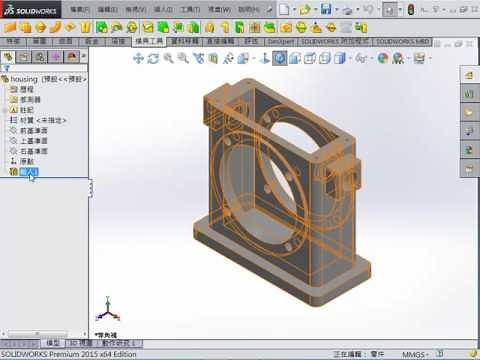Open the 檔案(F) menu

pyautogui.click(x=80, y=9)
